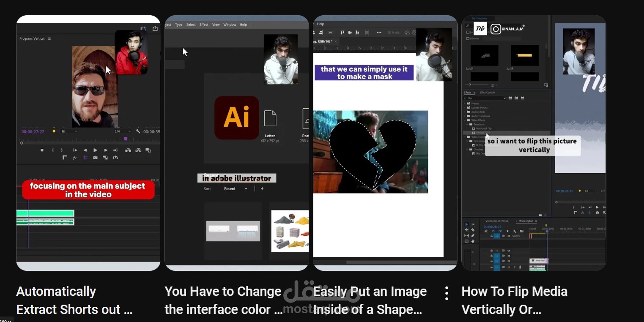This screenshot has height=322, width=644.
Task: Open the Effect menu in the Illustrator thumbnail
Action: [x=204, y=25]
